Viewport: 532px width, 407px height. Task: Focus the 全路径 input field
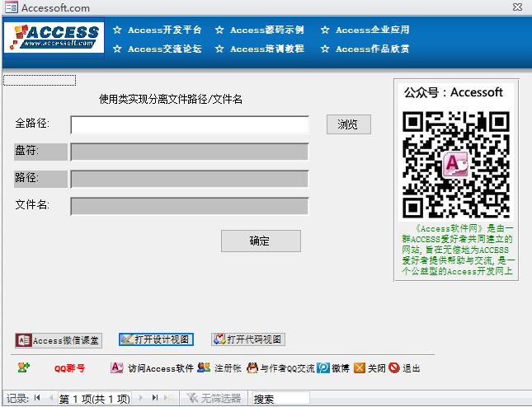pyautogui.click(x=190, y=124)
